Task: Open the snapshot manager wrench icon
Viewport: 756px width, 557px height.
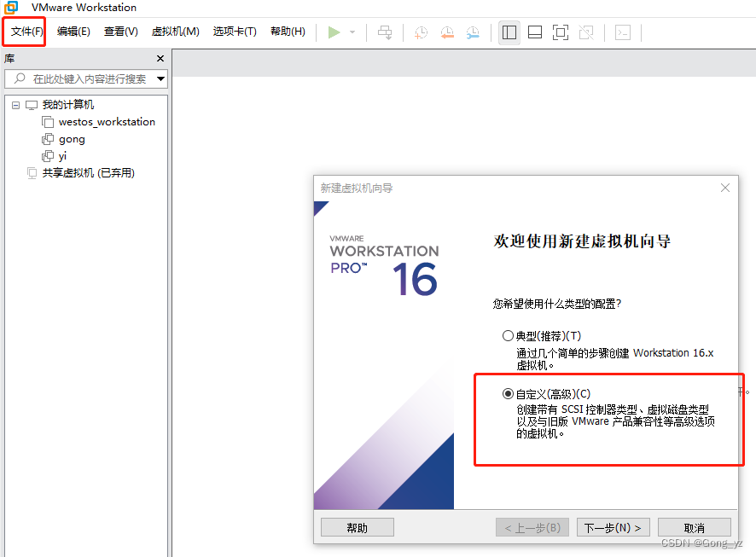Action: 473,32
